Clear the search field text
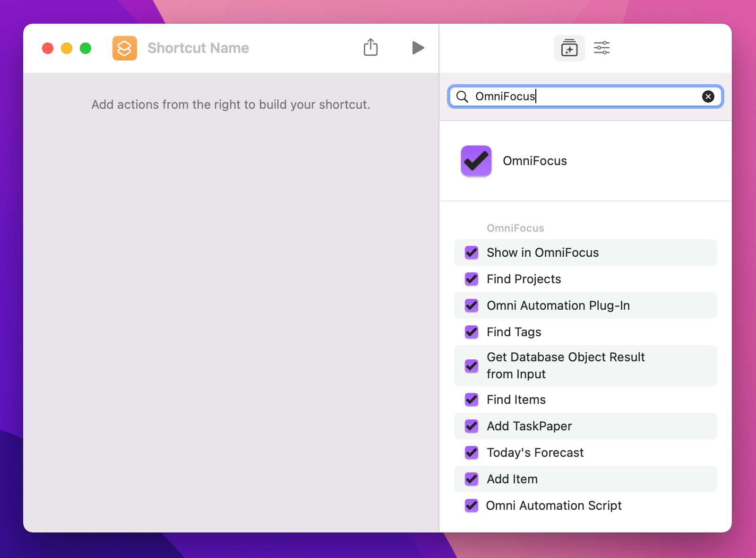 pos(708,96)
